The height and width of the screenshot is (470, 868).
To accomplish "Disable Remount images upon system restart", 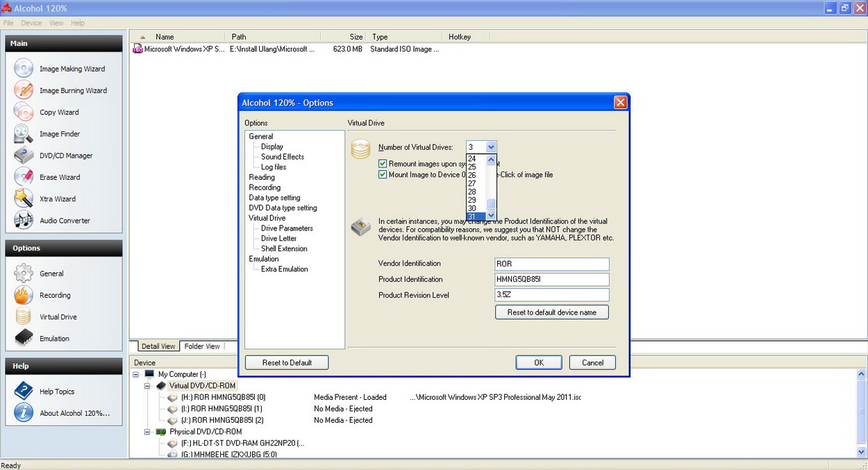I will tap(383, 163).
